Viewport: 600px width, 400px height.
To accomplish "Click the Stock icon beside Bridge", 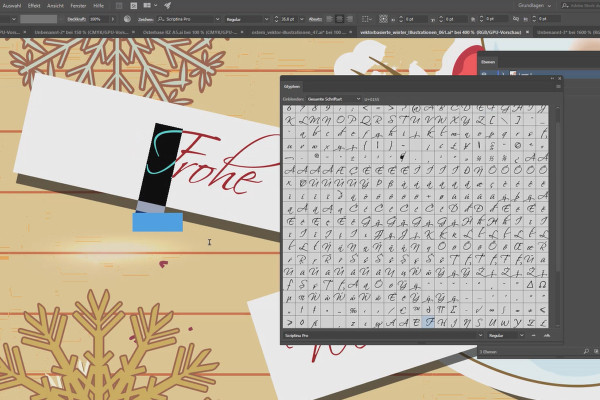I will click(134, 6).
